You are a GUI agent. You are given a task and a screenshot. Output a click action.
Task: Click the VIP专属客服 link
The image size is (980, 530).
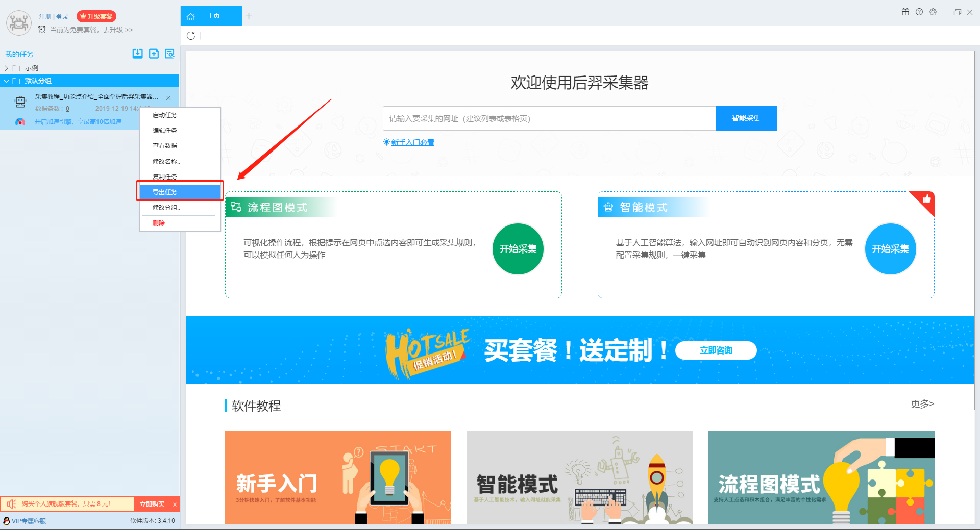(x=29, y=521)
